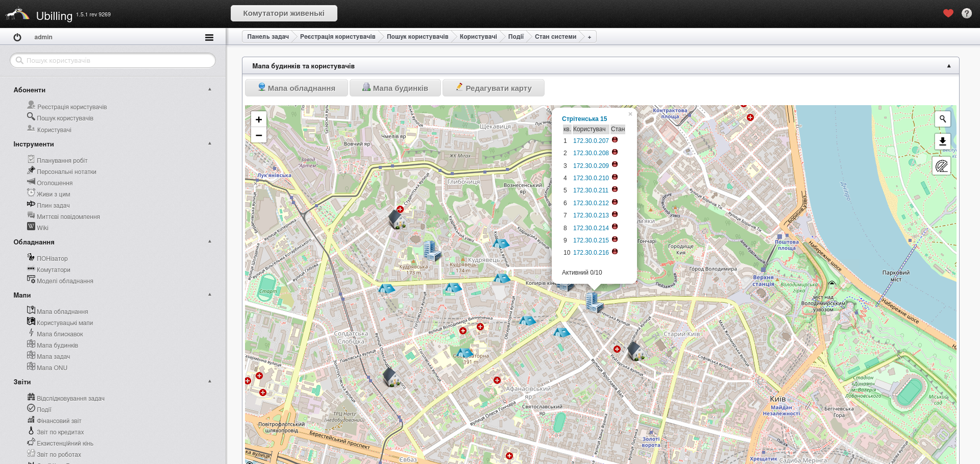
Task: Click the power logout icon near admin
Action: [17, 37]
